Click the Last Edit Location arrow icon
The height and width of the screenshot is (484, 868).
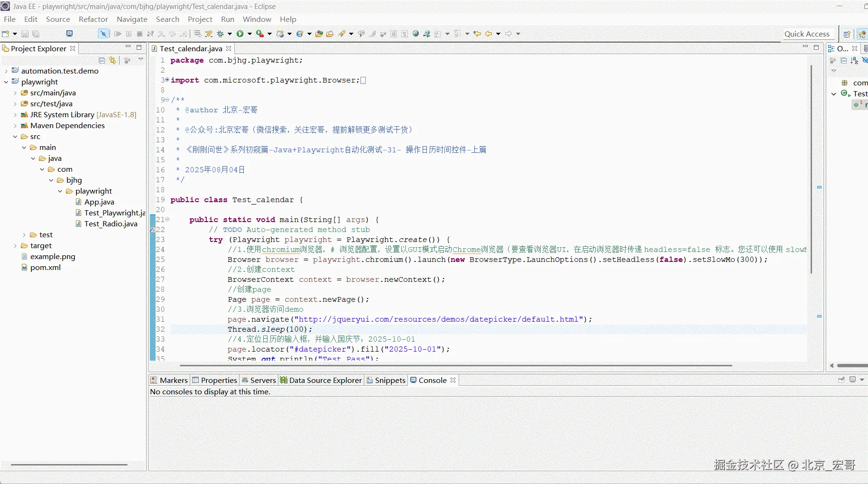point(477,34)
